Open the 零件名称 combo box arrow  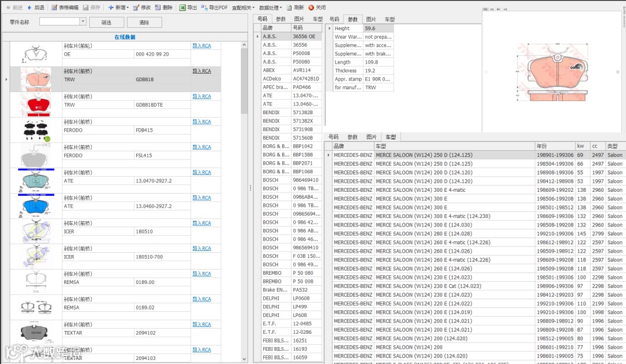[x=83, y=21]
